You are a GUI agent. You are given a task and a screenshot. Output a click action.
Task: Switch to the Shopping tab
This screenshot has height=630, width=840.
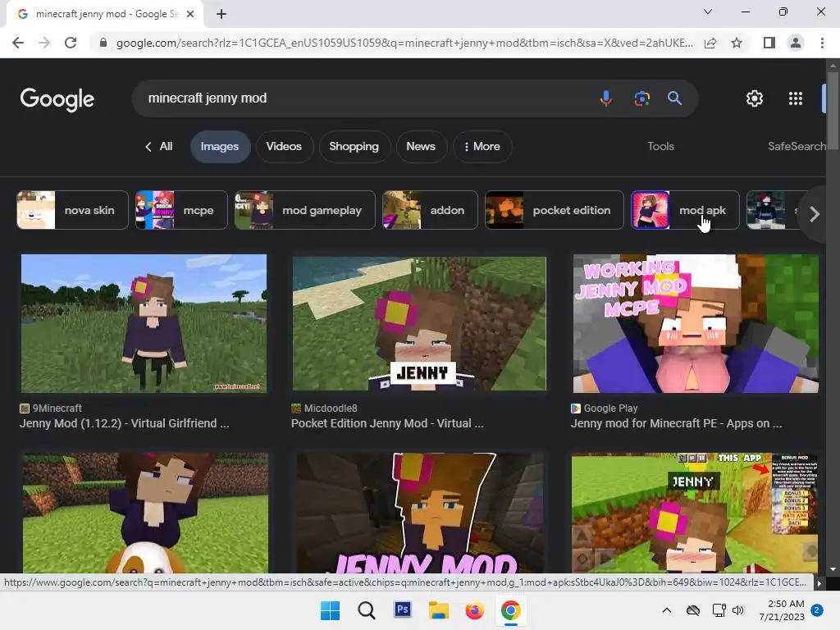(x=354, y=146)
